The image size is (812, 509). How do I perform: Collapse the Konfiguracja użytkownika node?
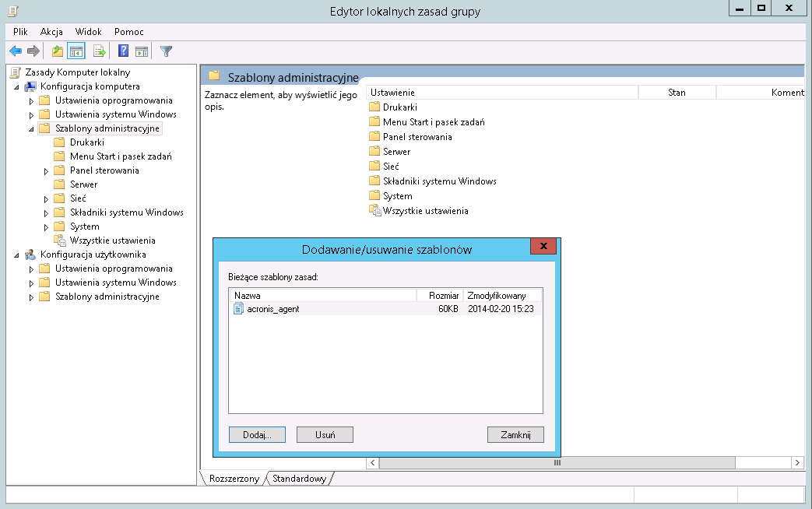click(17, 254)
